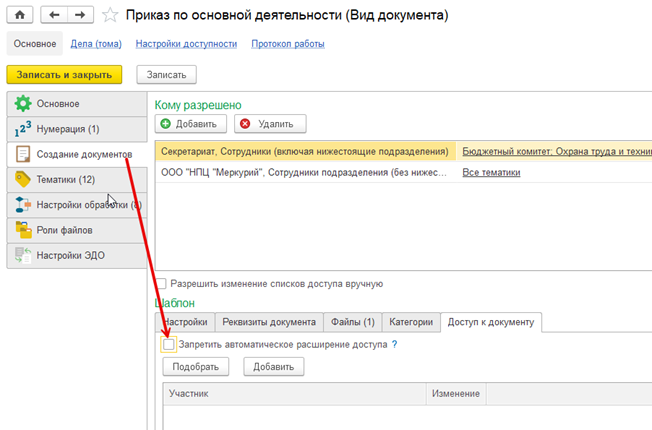Image resolution: width=652 pixels, height=430 pixels.
Task: Switch to Реквизиты документа tab
Action: 270,322
